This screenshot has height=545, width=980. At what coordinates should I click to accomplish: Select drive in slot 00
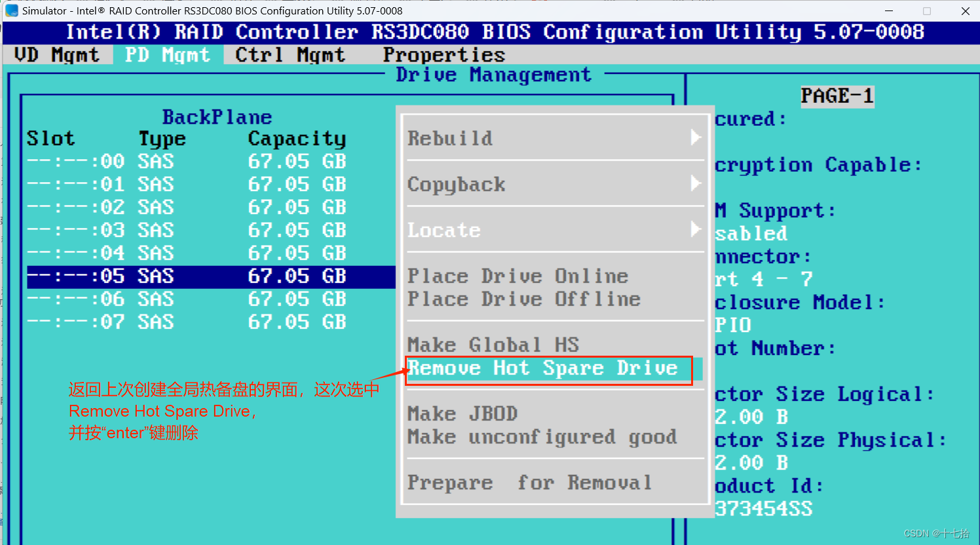point(211,161)
